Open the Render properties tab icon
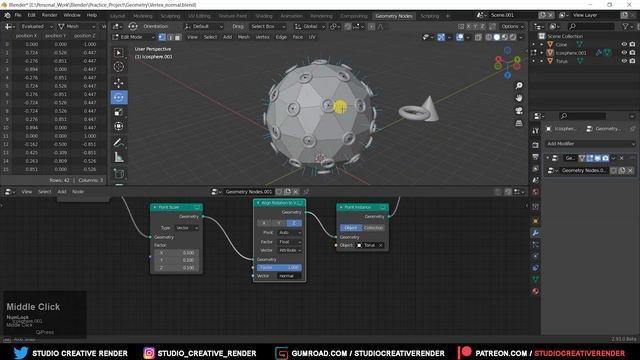 click(536, 145)
